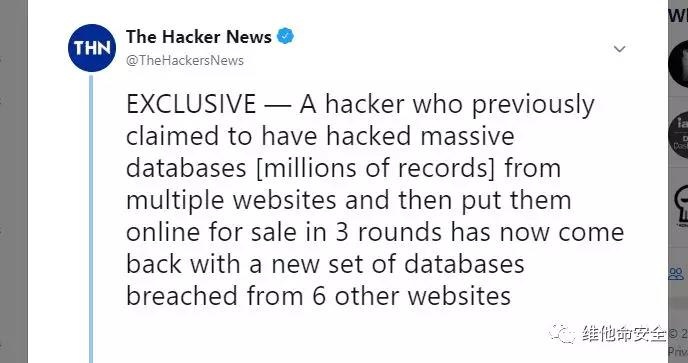Image resolution: width=688 pixels, height=363 pixels.
Task: Click the blue thread connector line
Action: click(91, 219)
